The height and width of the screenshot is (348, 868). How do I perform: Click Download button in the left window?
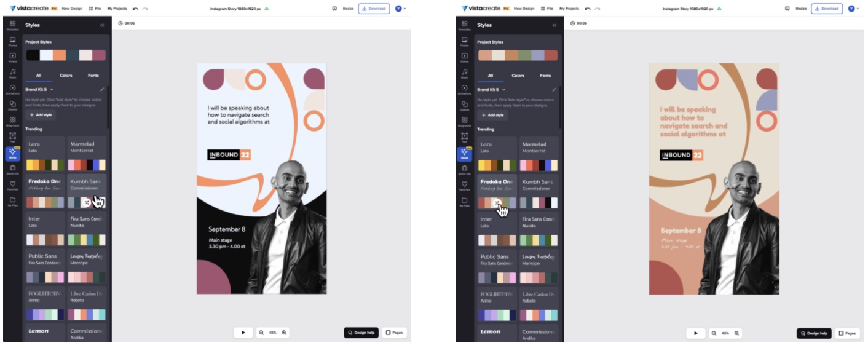[x=374, y=9]
